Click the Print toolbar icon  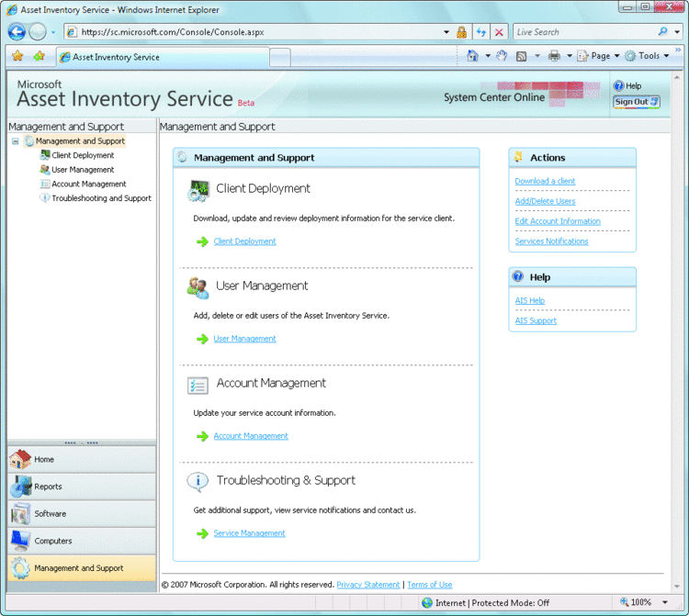[554, 56]
